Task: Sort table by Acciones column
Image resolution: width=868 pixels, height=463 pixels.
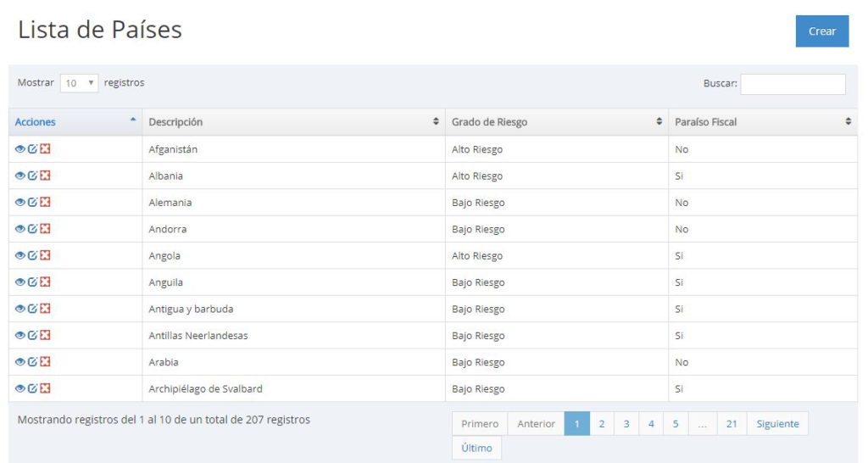Action: (75, 122)
